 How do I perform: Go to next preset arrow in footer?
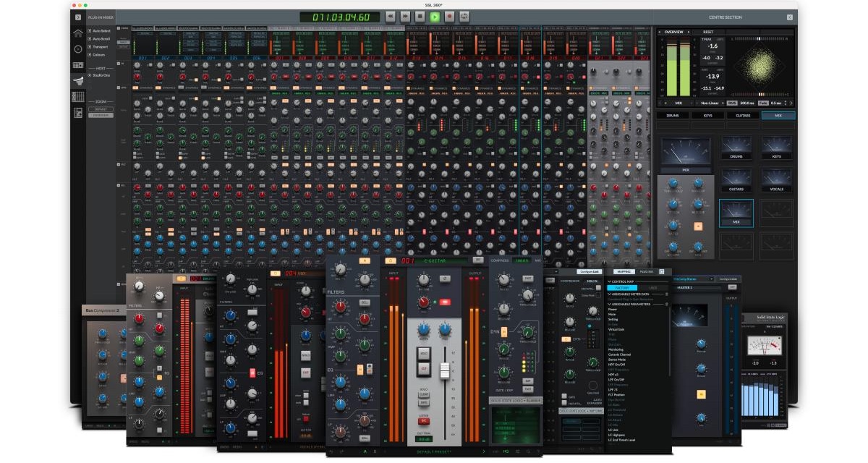point(484,451)
